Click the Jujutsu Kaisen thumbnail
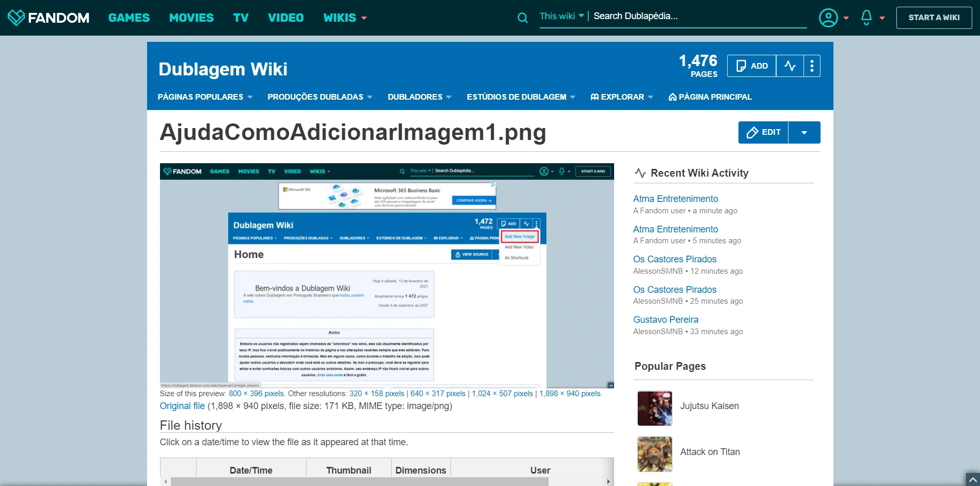 pos(655,409)
